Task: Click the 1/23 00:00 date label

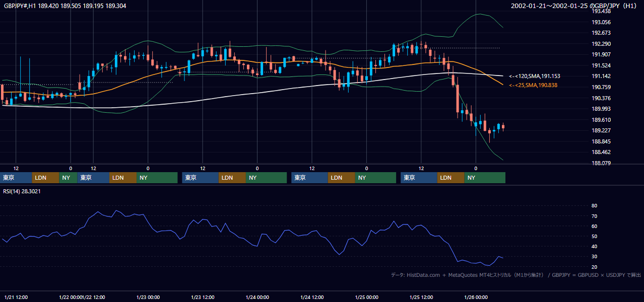Action: [x=148, y=297]
